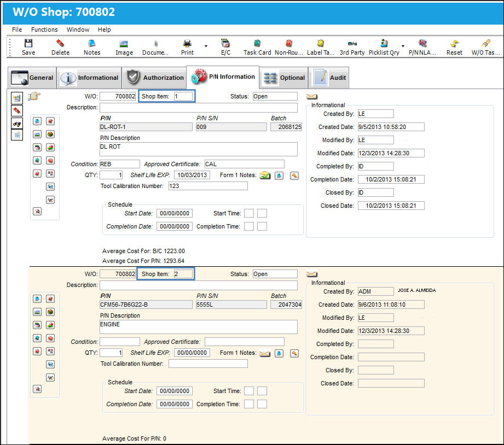Switch to the General tab

click(x=32, y=78)
